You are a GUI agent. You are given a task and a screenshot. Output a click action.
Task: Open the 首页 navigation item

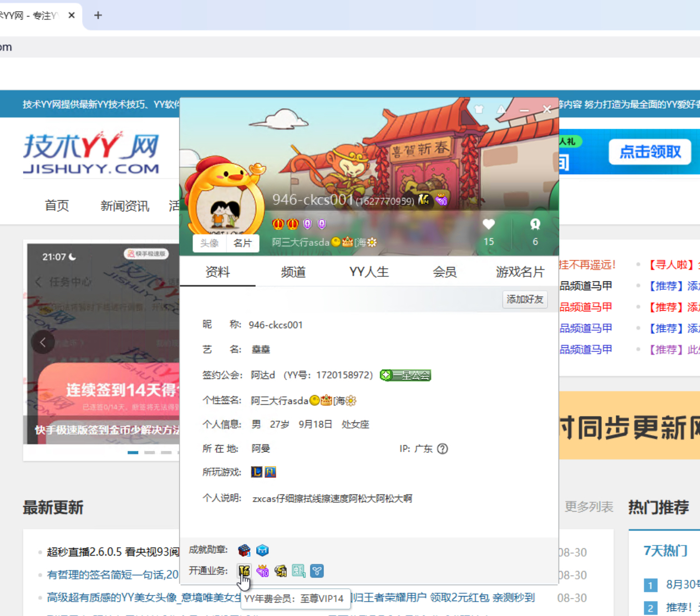tap(57, 206)
